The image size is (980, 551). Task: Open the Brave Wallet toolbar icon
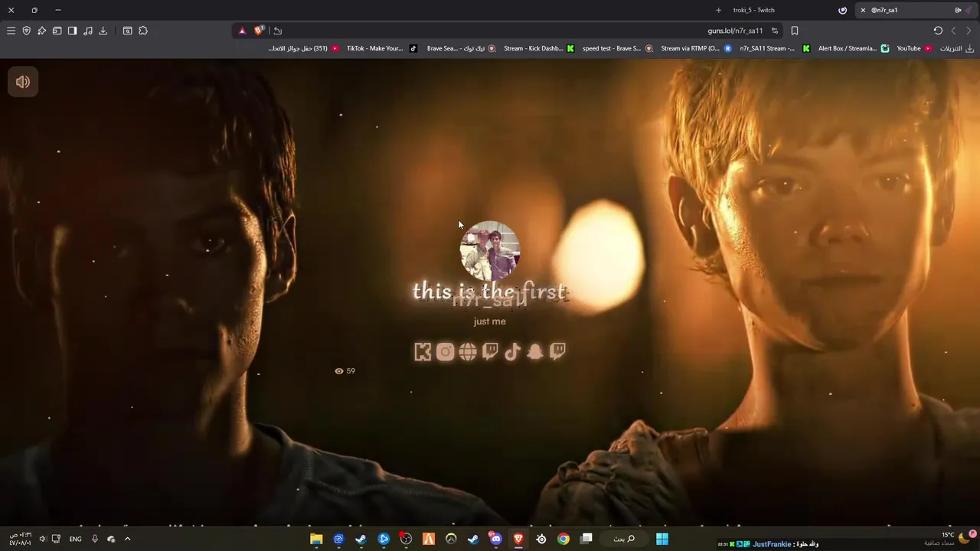(x=57, y=31)
